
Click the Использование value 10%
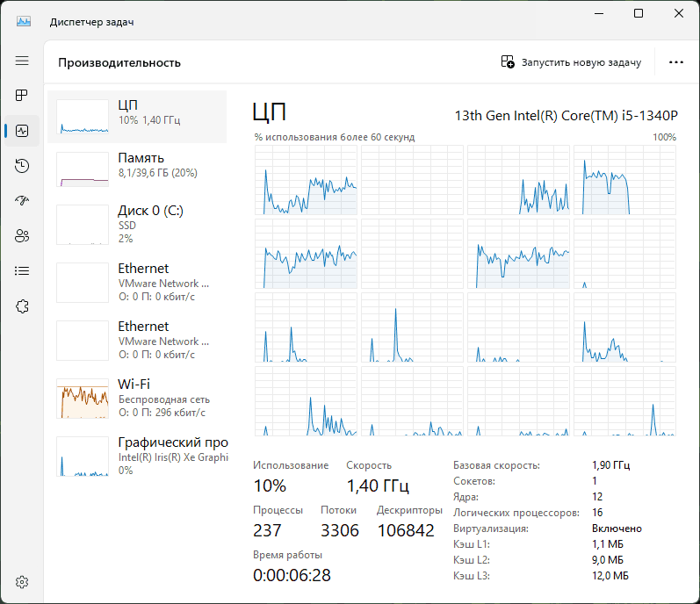pyautogui.click(x=270, y=485)
